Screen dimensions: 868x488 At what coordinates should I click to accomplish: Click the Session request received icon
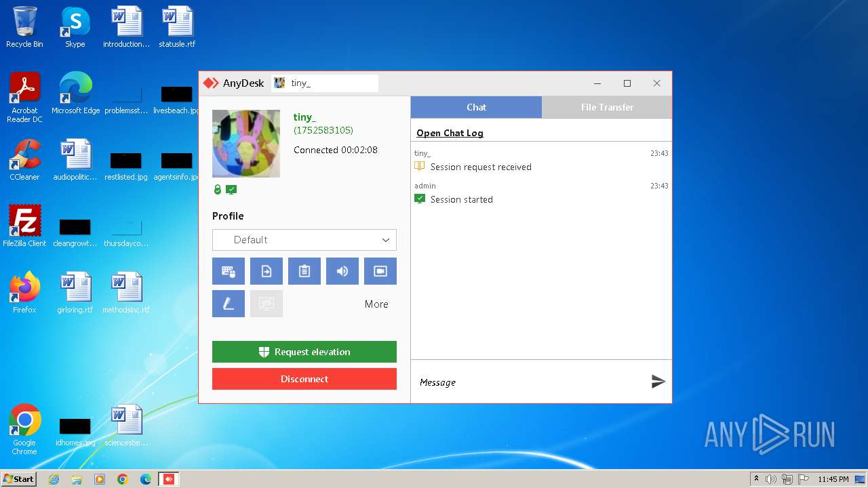click(x=420, y=166)
